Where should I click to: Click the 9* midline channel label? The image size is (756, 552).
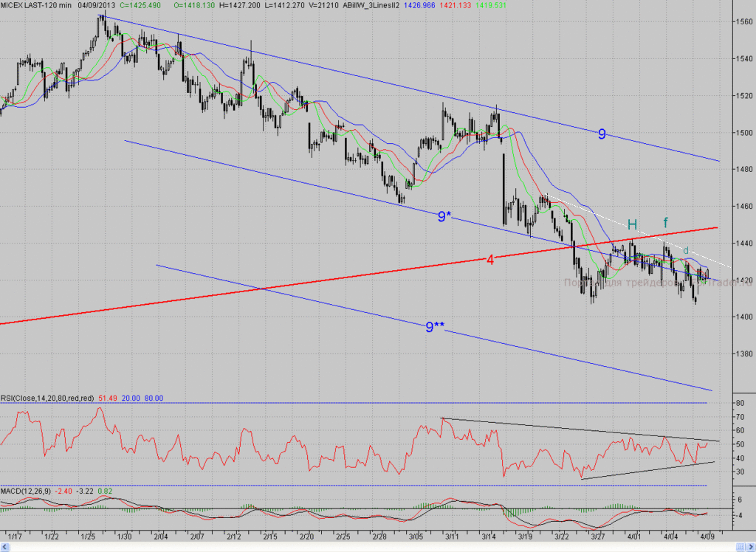pos(444,216)
